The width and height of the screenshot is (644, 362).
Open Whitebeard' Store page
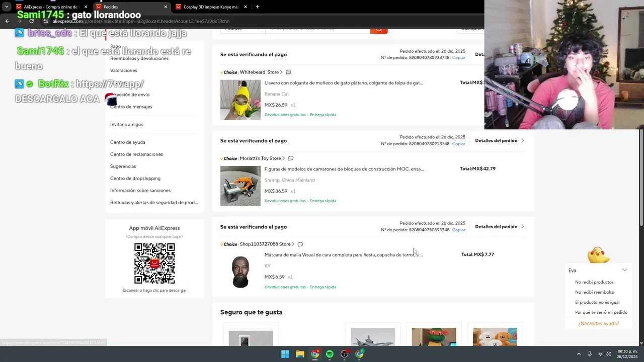coord(261,72)
